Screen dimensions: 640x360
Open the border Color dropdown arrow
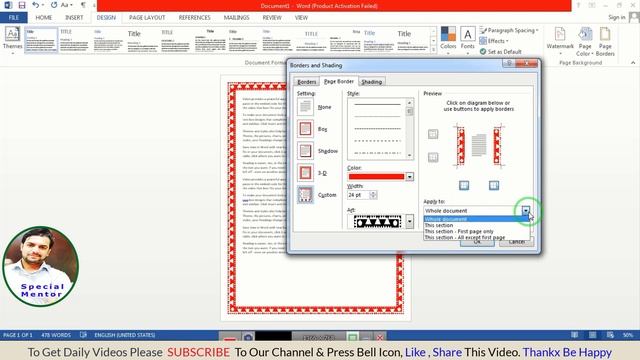point(409,176)
